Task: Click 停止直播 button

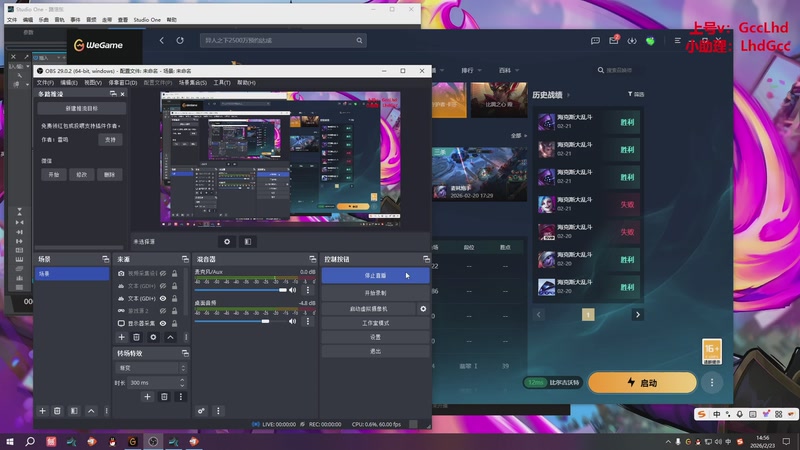Action: (375, 276)
